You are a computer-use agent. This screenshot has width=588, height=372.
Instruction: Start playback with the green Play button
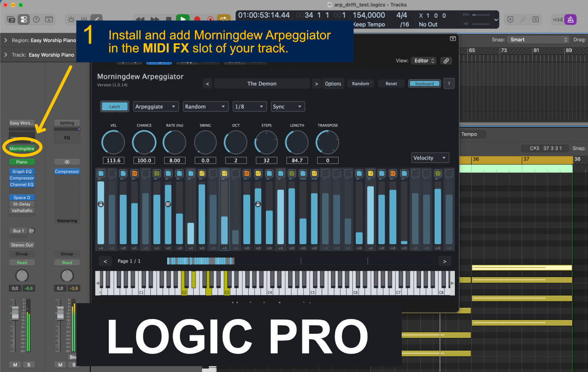[183, 19]
